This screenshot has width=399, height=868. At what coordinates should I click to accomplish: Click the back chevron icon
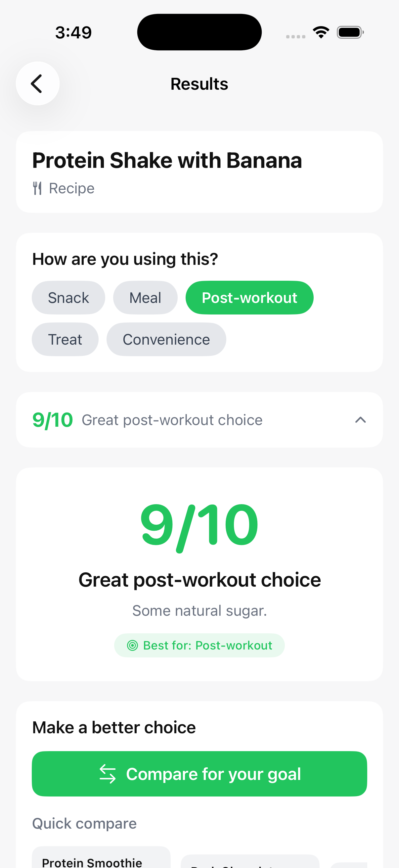(x=37, y=83)
